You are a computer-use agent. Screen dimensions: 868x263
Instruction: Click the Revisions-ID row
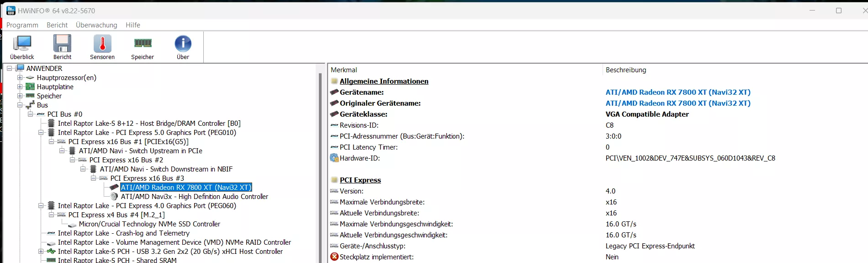pos(598,125)
